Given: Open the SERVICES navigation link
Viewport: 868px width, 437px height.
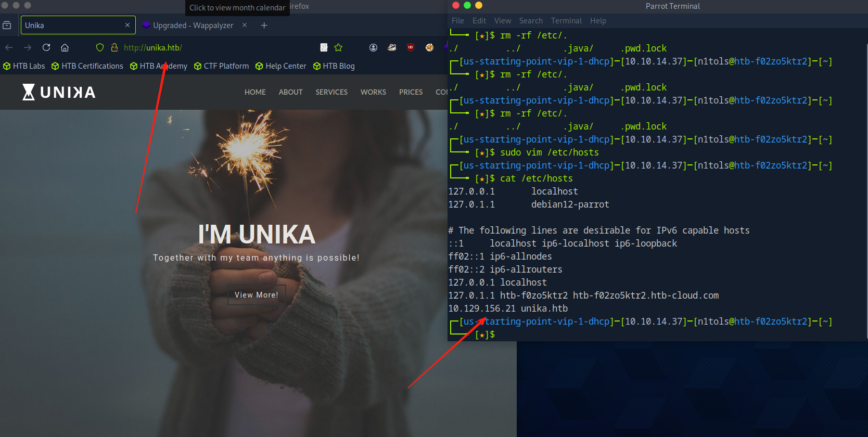Looking at the screenshot, I should [x=331, y=92].
